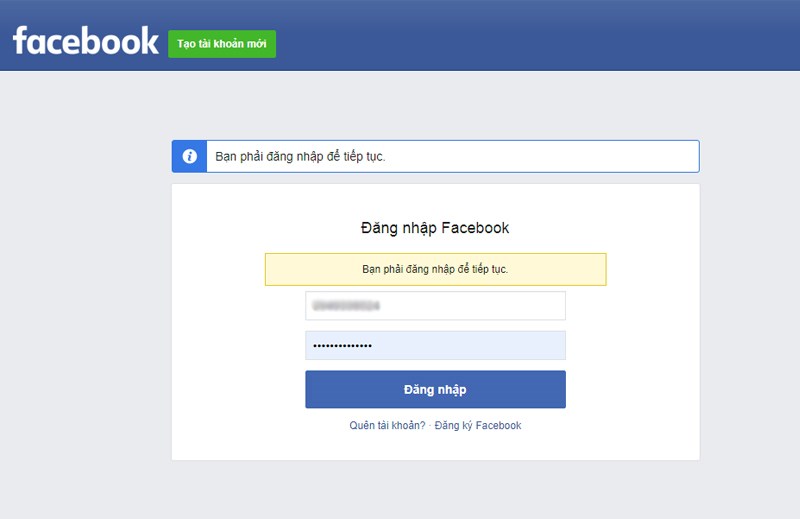Click the blue info icon on banner
Image resolution: width=800 pixels, height=519 pixels.
(x=189, y=156)
